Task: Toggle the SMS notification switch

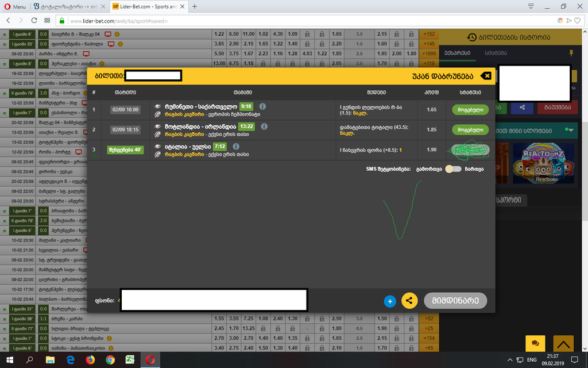Action: (453, 169)
